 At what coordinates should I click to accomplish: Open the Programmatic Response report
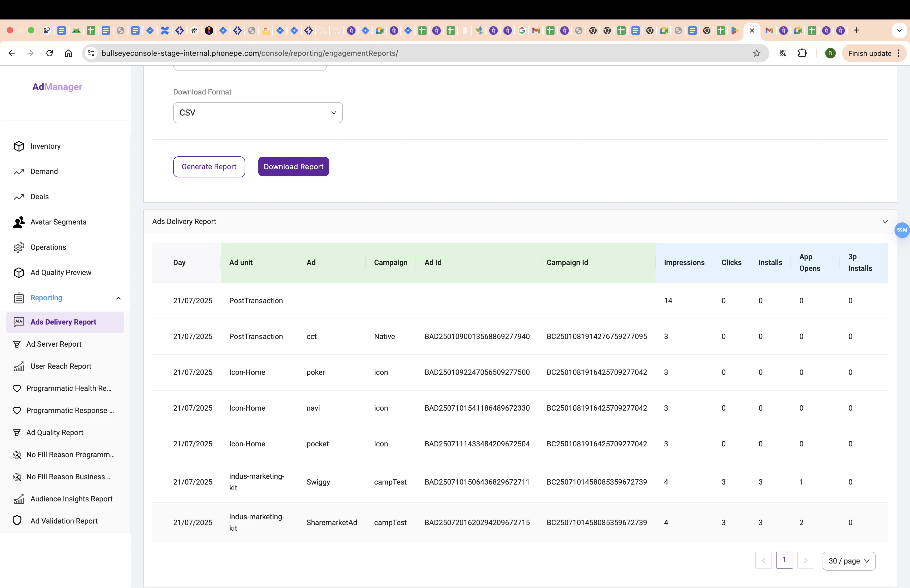point(70,410)
